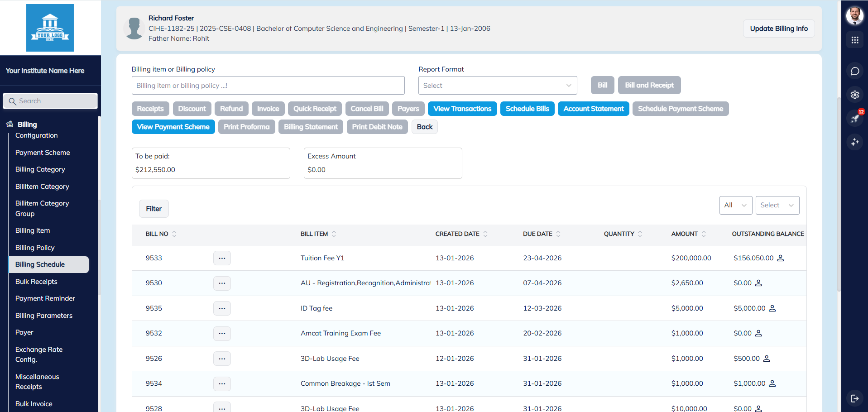Open the All filter dropdown
The image size is (868, 412).
pyautogui.click(x=735, y=205)
